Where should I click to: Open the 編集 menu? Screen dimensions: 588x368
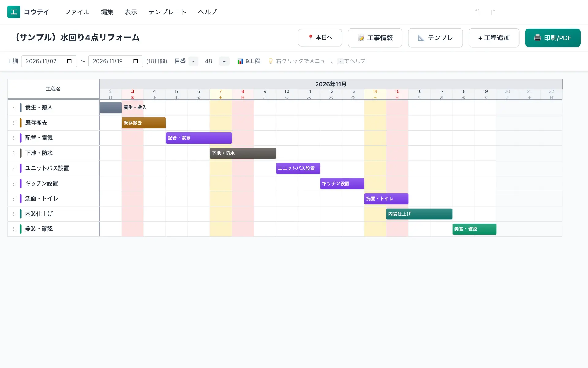click(x=107, y=12)
